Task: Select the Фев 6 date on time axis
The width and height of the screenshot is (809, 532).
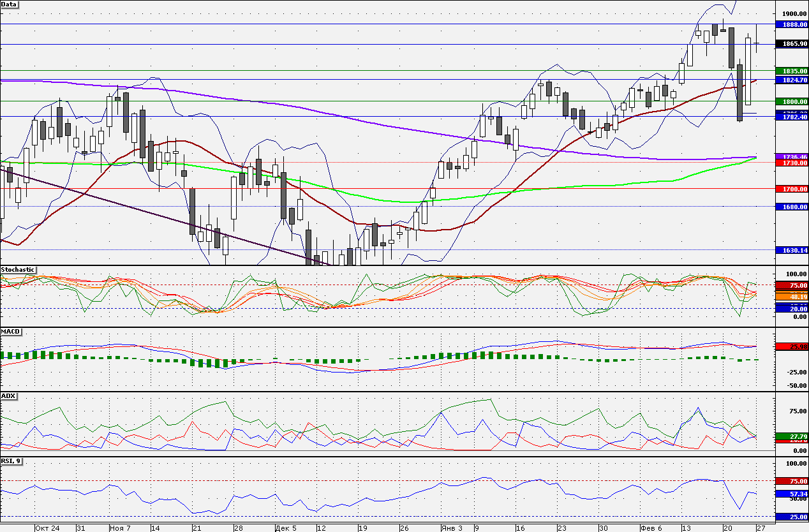Action: 651,528
